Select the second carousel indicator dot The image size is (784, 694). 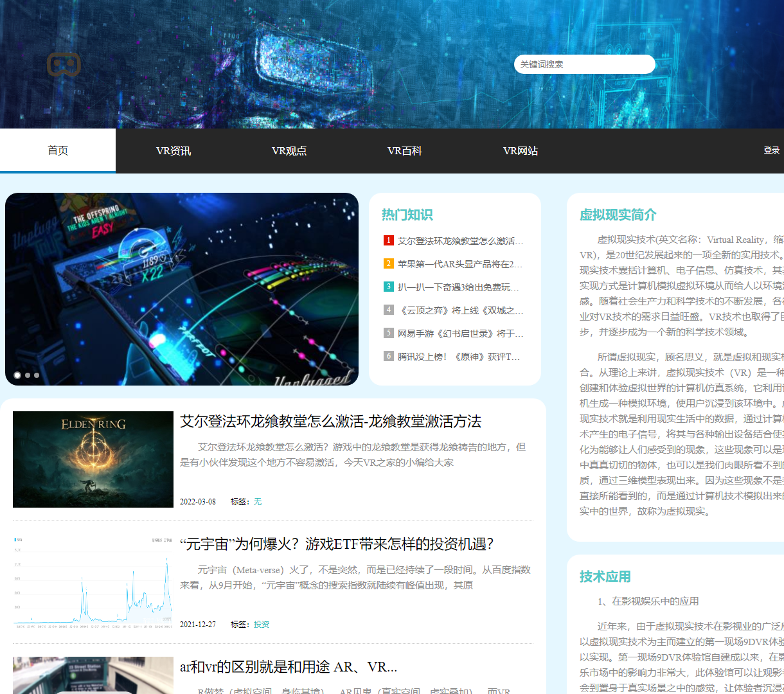click(26, 375)
